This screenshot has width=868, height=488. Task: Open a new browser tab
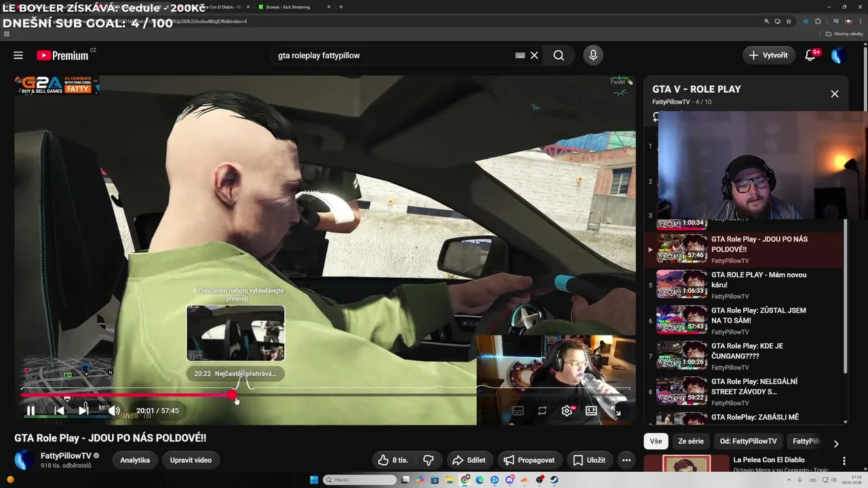click(x=340, y=7)
